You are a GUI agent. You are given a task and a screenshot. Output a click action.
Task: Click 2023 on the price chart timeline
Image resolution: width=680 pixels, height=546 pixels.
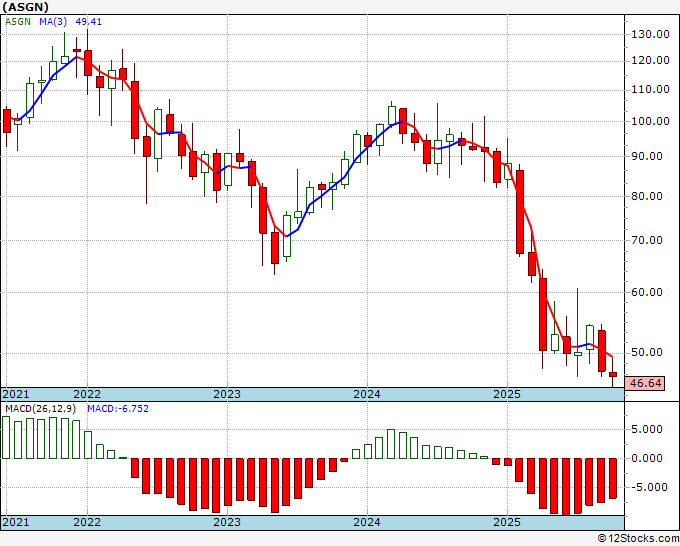(227, 394)
